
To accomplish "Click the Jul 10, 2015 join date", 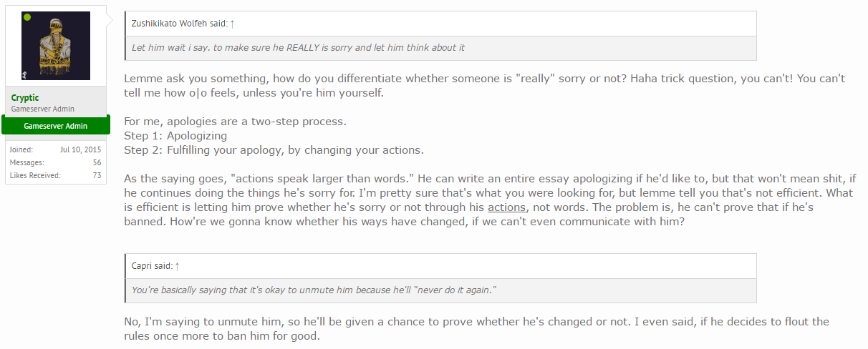I will 80,150.
